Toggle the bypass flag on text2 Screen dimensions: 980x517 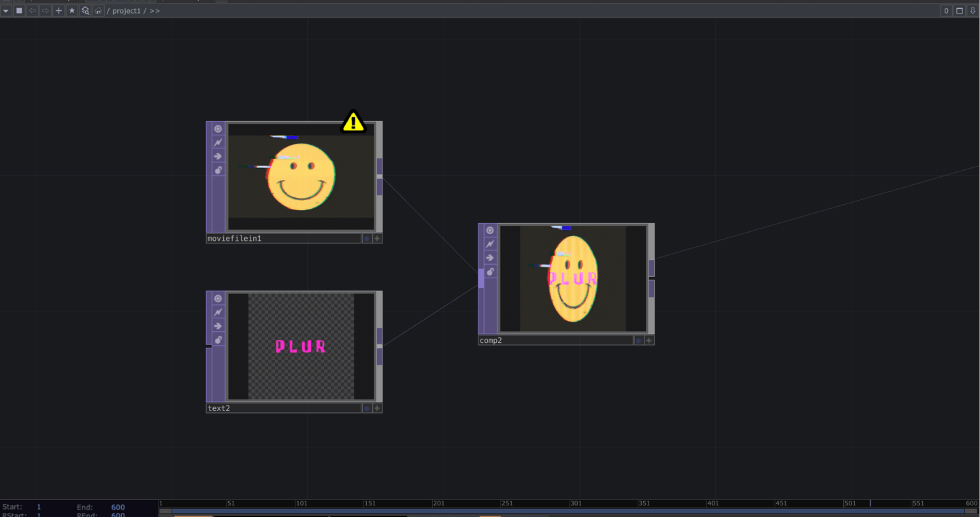[x=218, y=312]
